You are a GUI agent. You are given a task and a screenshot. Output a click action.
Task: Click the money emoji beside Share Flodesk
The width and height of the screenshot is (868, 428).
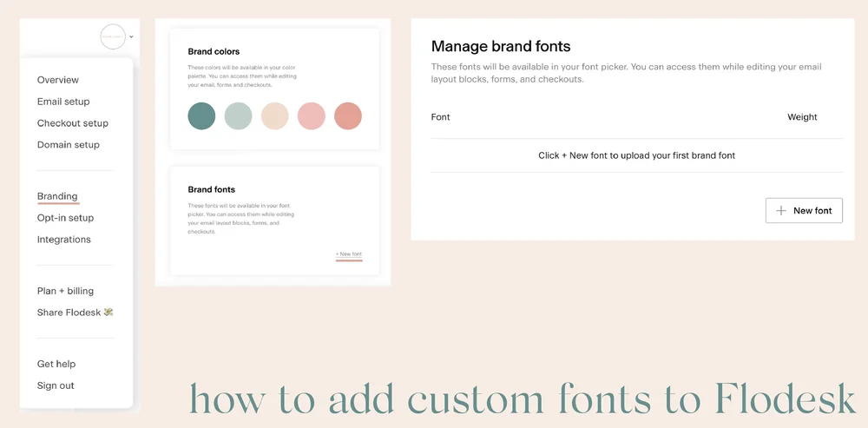tap(108, 313)
